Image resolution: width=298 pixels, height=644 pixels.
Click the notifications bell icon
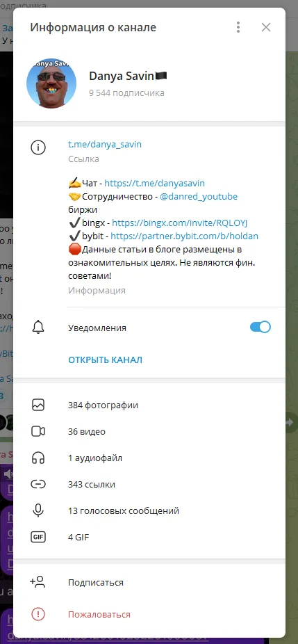[38, 328]
